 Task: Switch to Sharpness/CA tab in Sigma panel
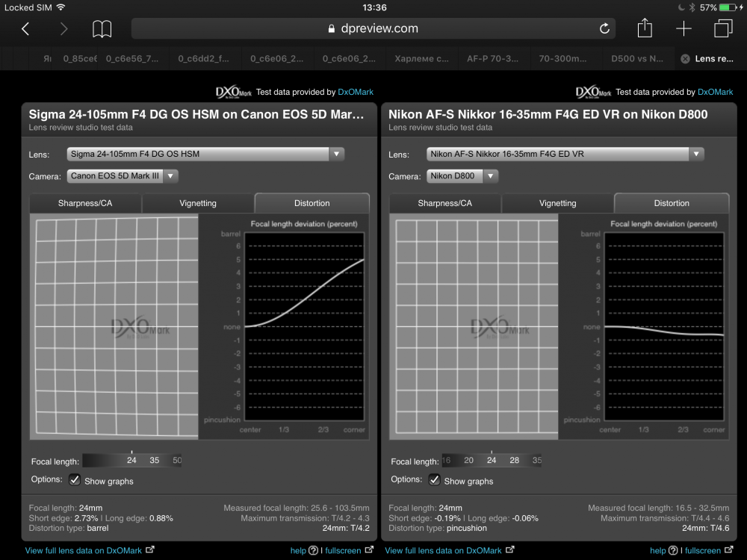point(85,203)
